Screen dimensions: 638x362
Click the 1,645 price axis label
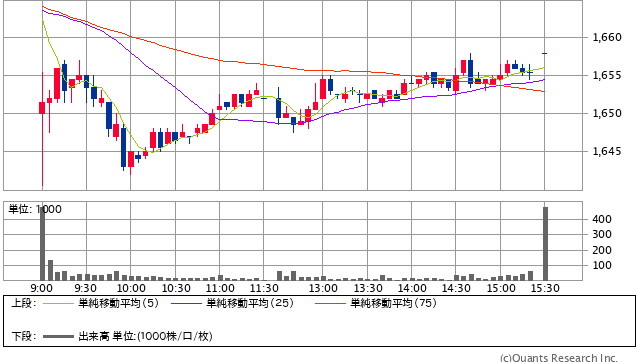607,151
